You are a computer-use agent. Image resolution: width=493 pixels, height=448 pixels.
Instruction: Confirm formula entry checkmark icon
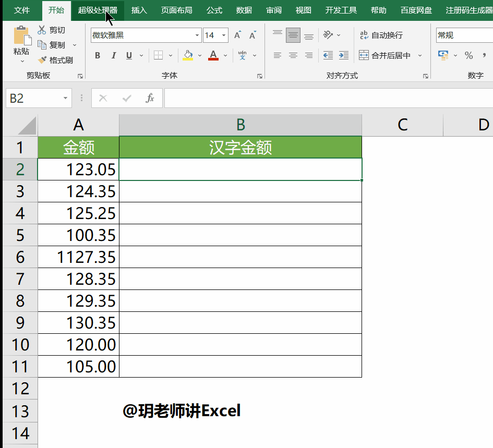127,99
